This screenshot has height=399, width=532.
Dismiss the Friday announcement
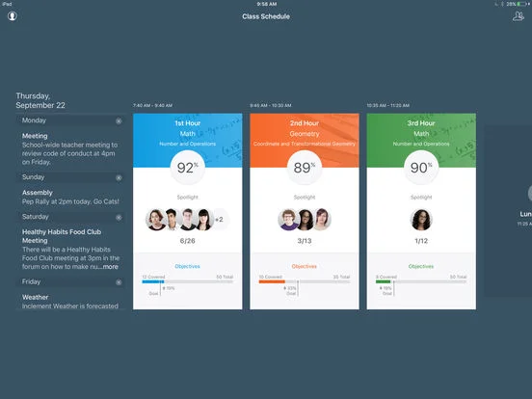[119, 282]
